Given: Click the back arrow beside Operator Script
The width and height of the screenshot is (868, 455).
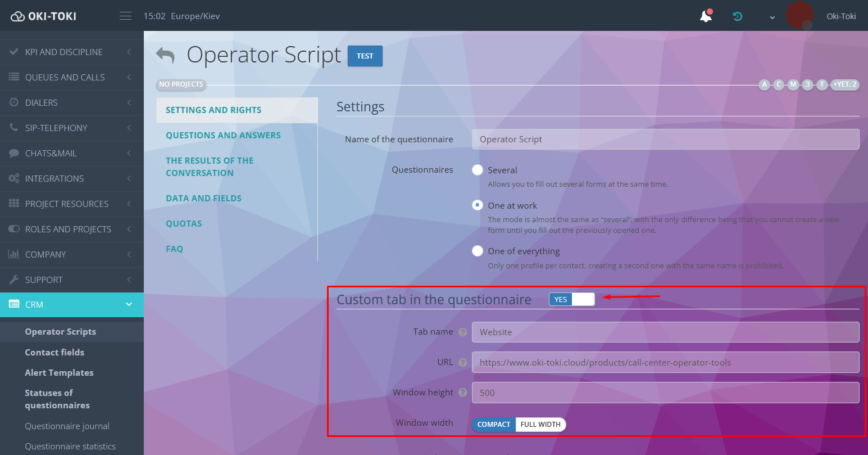Looking at the screenshot, I should click(x=165, y=55).
